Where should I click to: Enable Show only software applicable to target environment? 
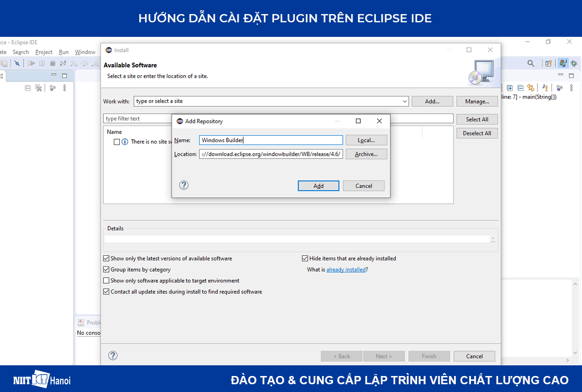pos(106,280)
